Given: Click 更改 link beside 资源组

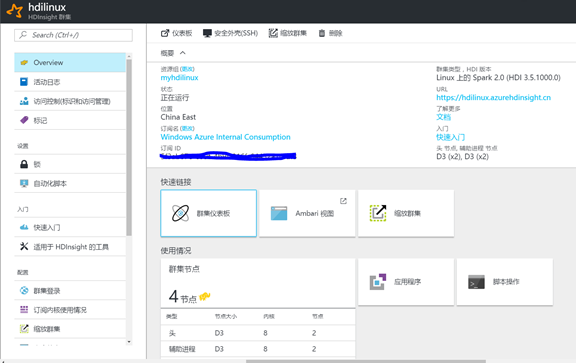Looking at the screenshot, I should (x=188, y=69).
